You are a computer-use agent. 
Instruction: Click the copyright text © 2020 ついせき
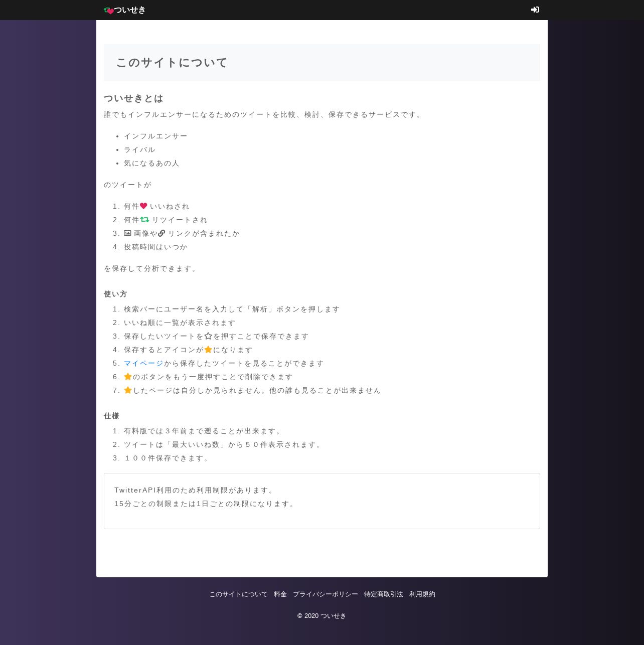pos(322,616)
